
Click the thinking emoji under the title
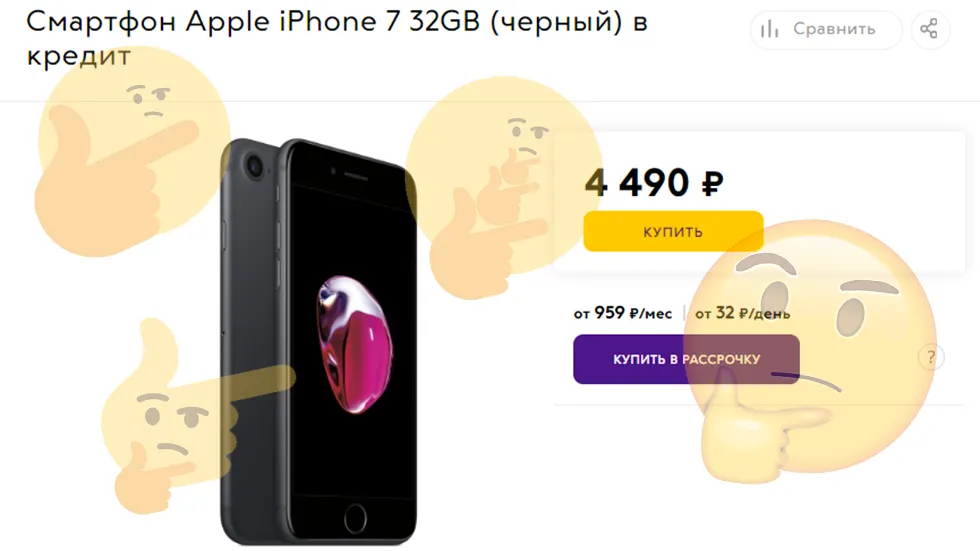[x=129, y=151]
